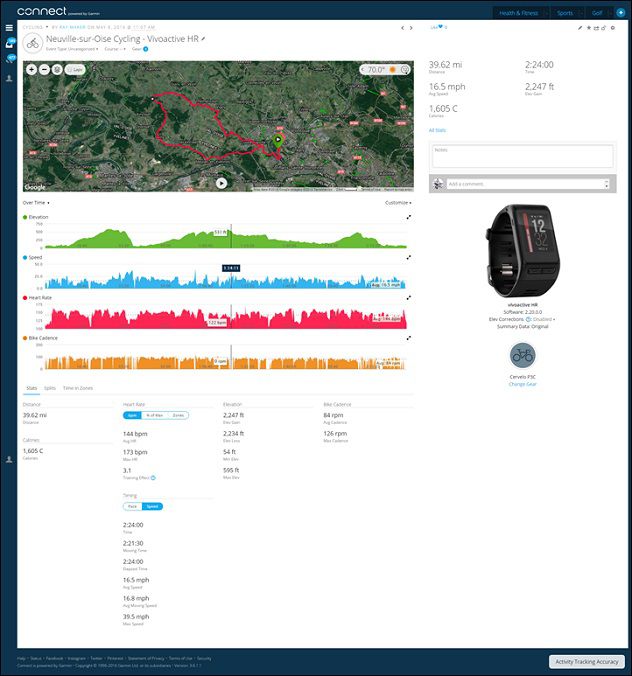Expand the Speed chart
The image size is (632, 676).
(409, 257)
